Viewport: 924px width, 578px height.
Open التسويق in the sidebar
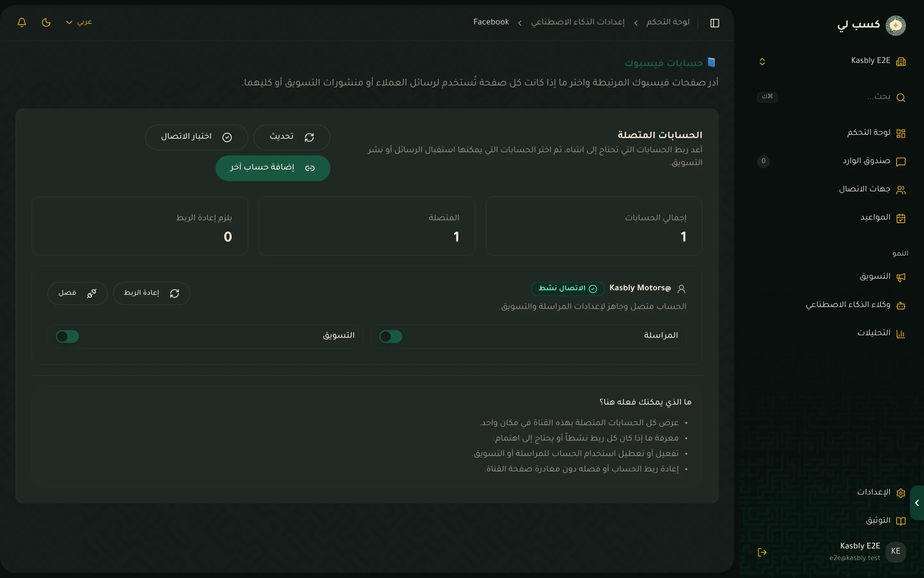click(832, 277)
